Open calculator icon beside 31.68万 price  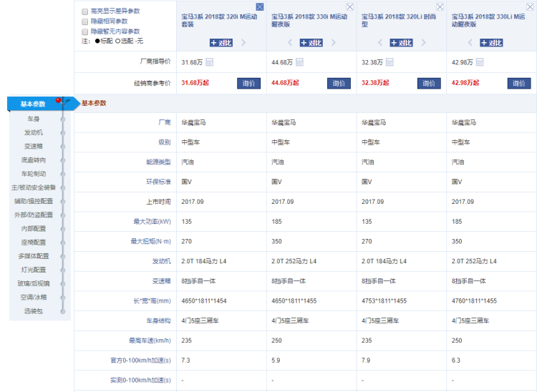click(x=209, y=62)
